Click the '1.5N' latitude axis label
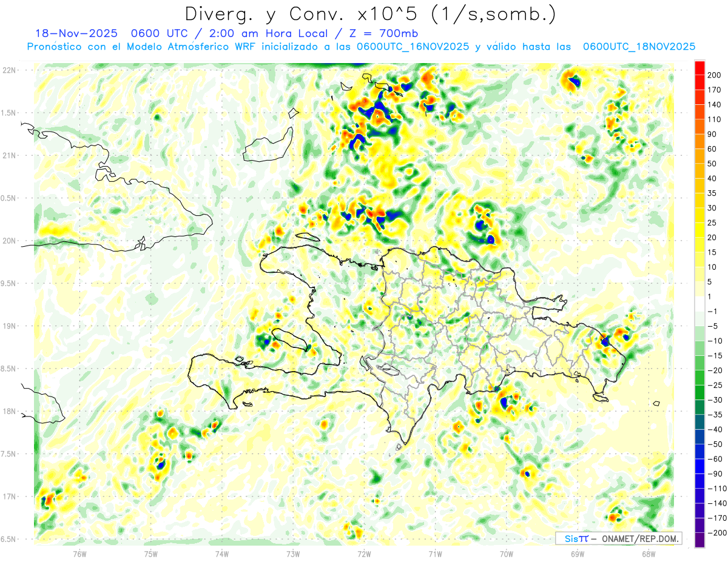This screenshot has height=562, width=728. (9, 113)
